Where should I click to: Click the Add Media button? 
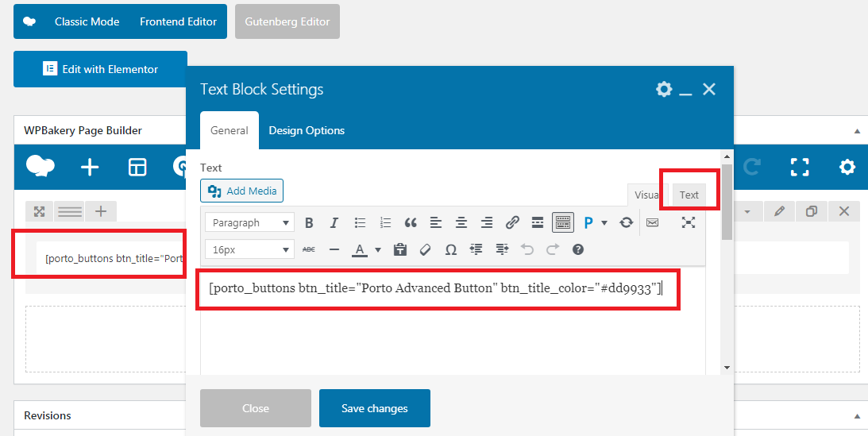pyautogui.click(x=242, y=191)
